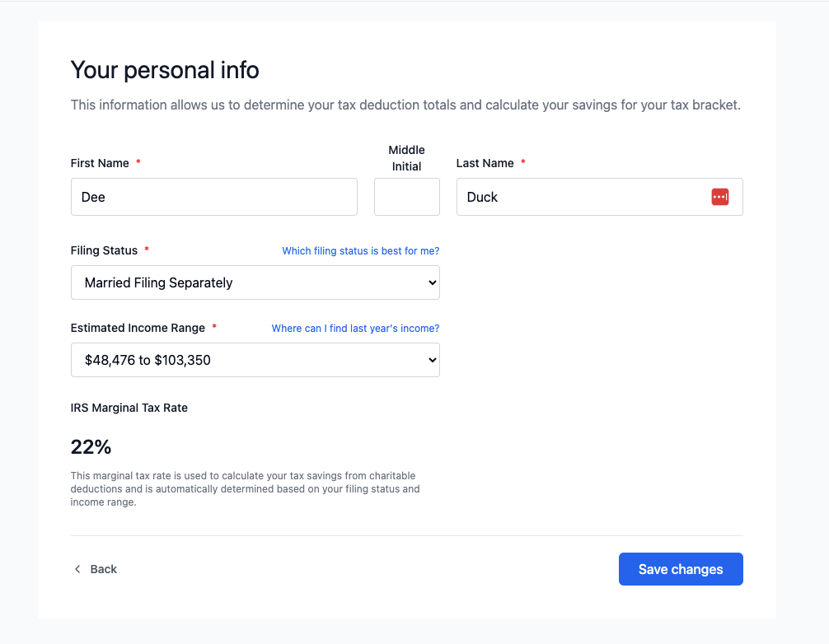Click the red password manager icon in Last Name
Screen dimensions: 829x644
pos(719,197)
